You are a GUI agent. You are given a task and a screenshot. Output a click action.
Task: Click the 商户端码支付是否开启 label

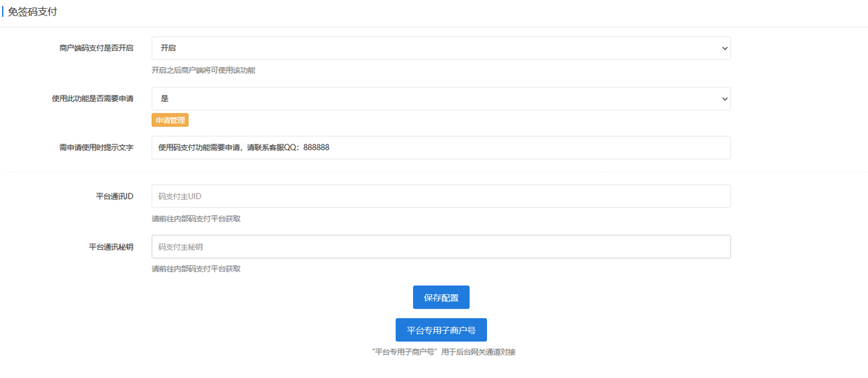coord(96,48)
